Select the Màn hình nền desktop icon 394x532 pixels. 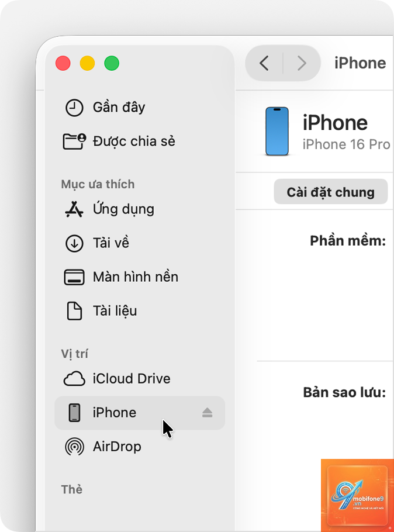[74, 277]
